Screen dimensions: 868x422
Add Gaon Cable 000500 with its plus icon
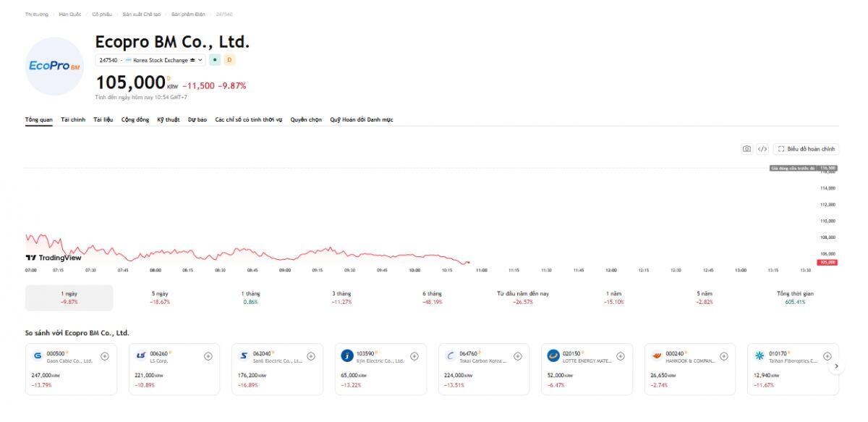coord(105,356)
